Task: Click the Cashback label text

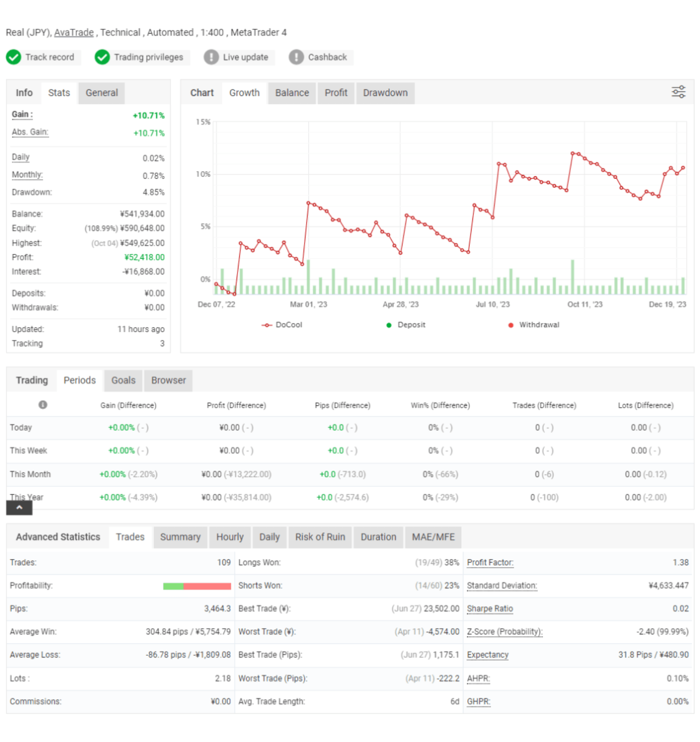Action: click(x=327, y=57)
